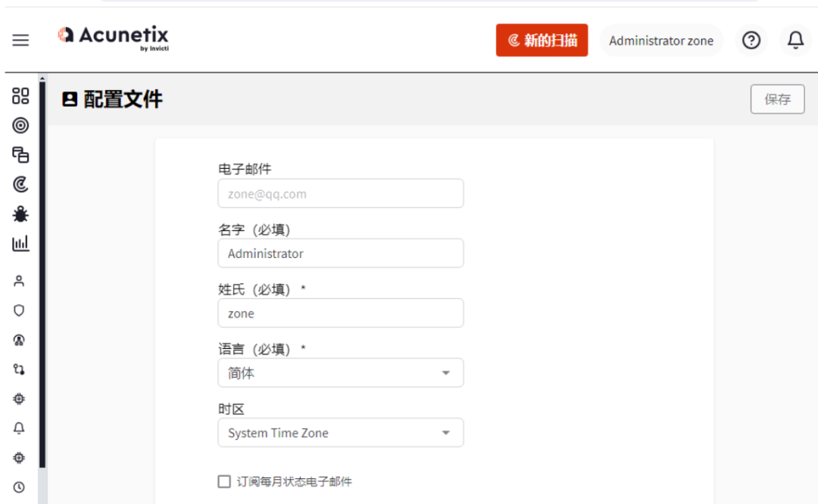The image size is (818, 504).
Task: Open the branch integration icon in sidebar
Action: [19, 369]
